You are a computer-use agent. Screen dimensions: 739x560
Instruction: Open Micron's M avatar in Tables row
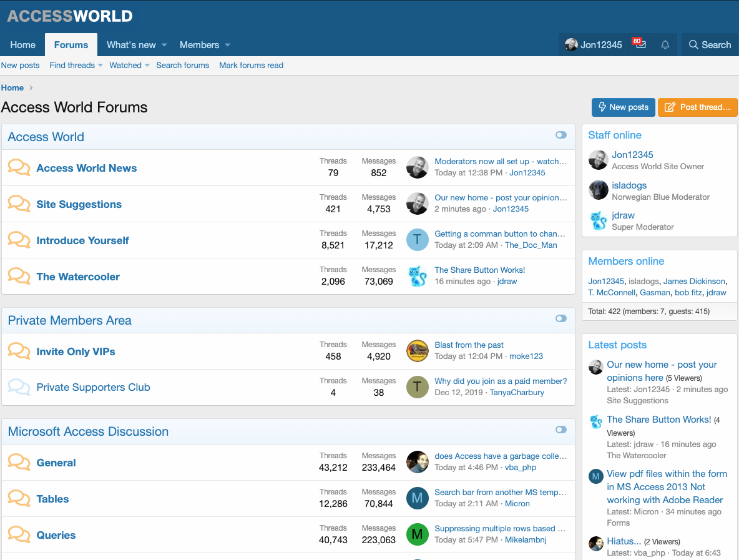pyautogui.click(x=417, y=498)
